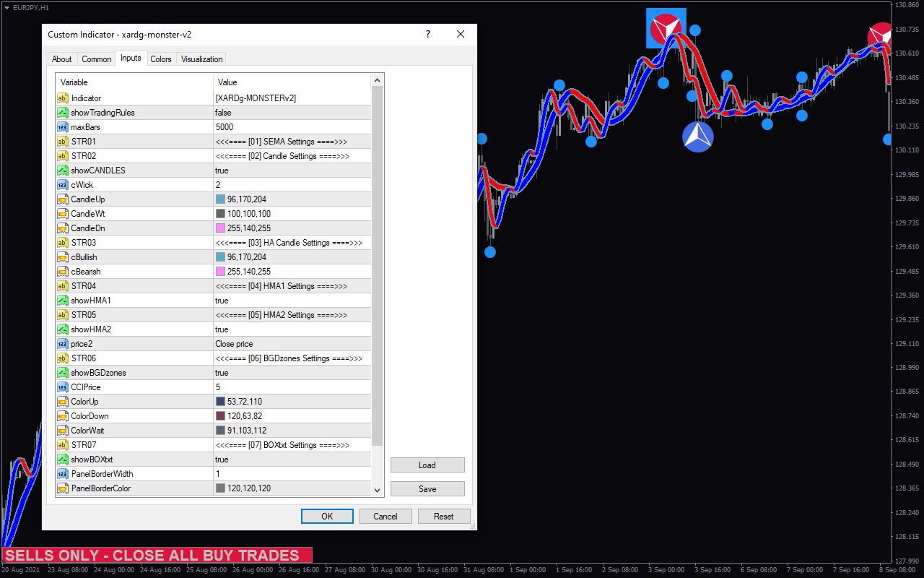924x578 pixels.
Task: Click the CandleUp color type icon
Action: point(62,199)
